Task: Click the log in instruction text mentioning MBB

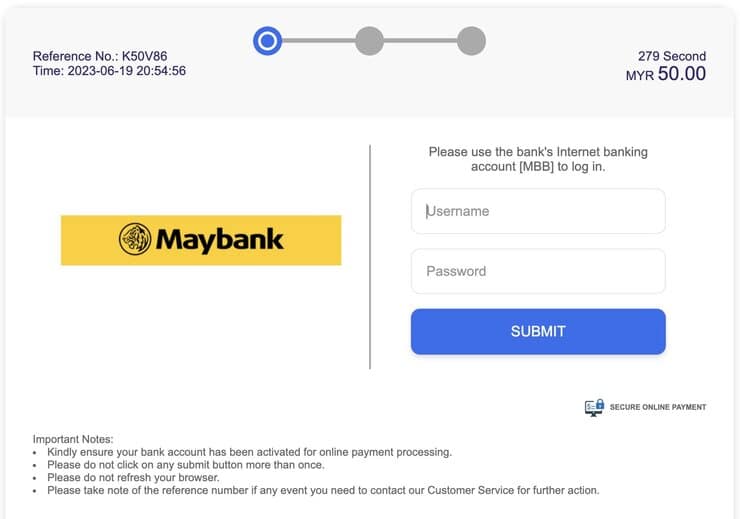Action: click(x=538, y=159)
